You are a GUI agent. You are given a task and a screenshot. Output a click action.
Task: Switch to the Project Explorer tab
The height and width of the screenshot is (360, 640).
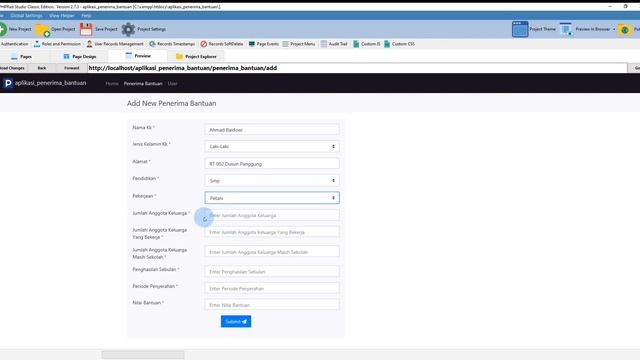coord(196,56)
